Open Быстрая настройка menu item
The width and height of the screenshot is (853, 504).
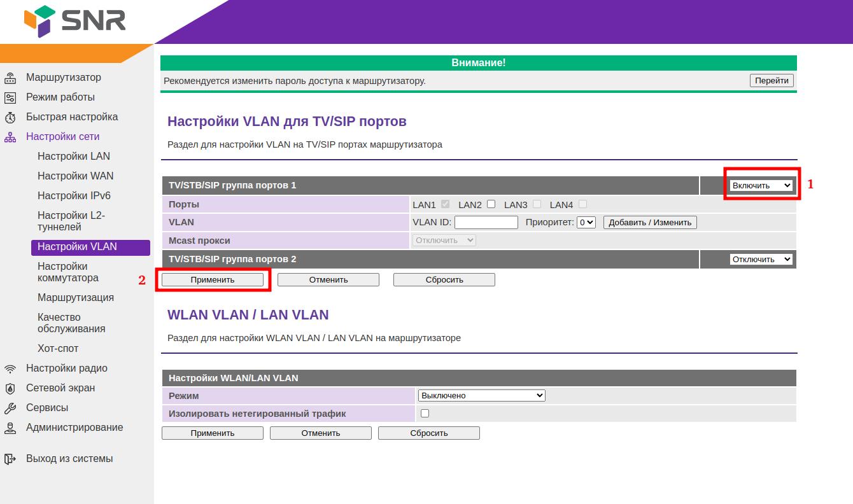tap(72, 116)
